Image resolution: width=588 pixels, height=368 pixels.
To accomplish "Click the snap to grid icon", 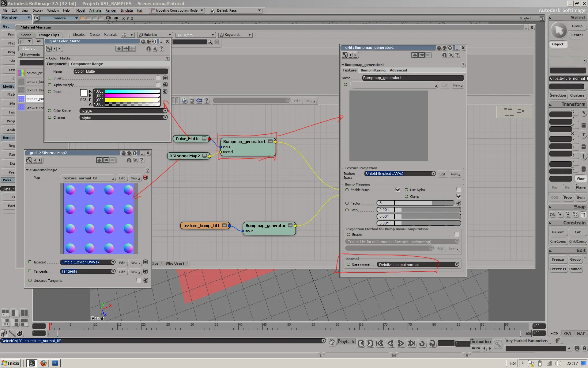I will tap(583, 215).
